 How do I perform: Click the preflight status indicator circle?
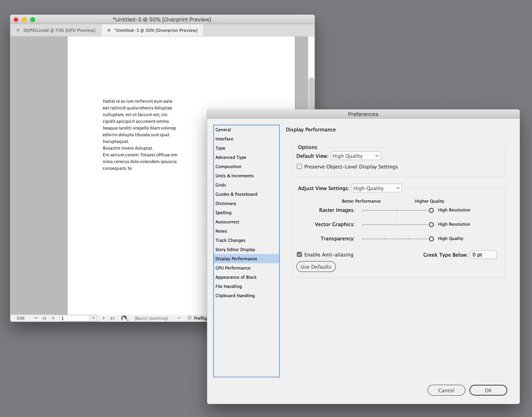click(x=189, y=318)
